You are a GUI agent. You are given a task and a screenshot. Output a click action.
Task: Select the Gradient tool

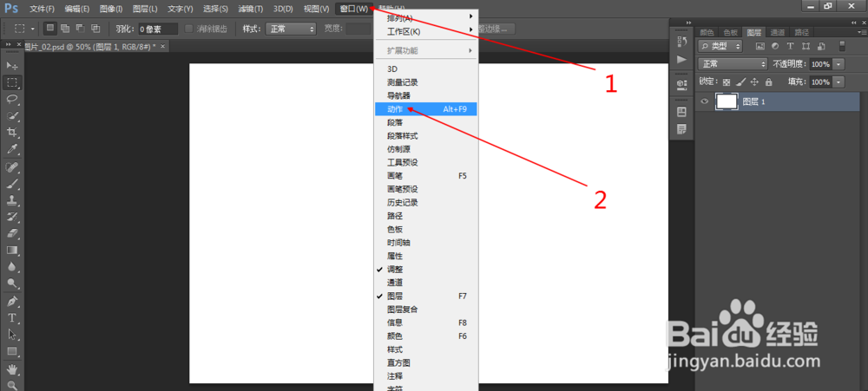[11, 250]
